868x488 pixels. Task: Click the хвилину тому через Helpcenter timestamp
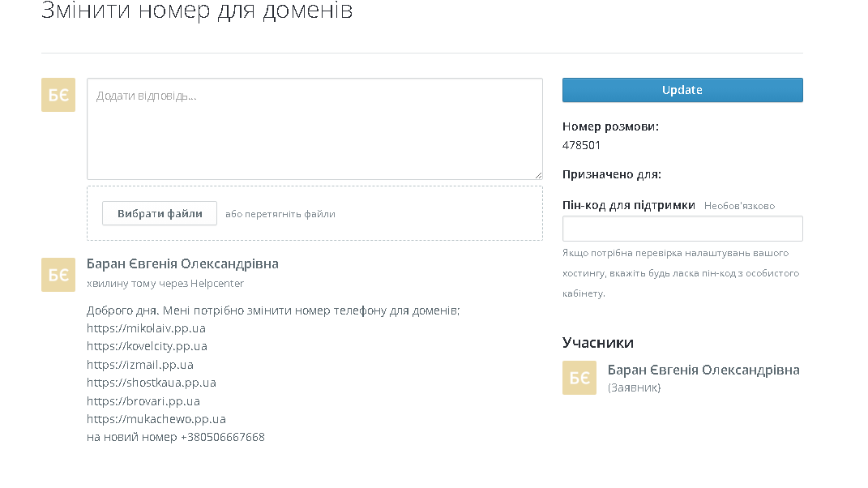[165, 284]
